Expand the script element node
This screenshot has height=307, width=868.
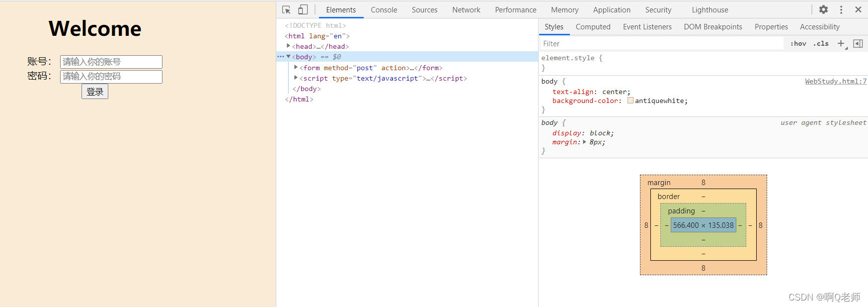click(x=296, y=78)
